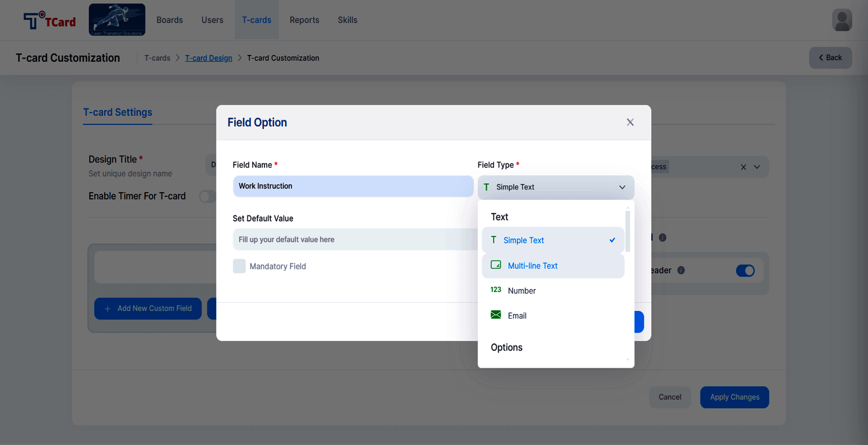Image resolution: width=868 pixels, height=445 pixels.
Task: Click the info icon beside header label
Action: 681,270
